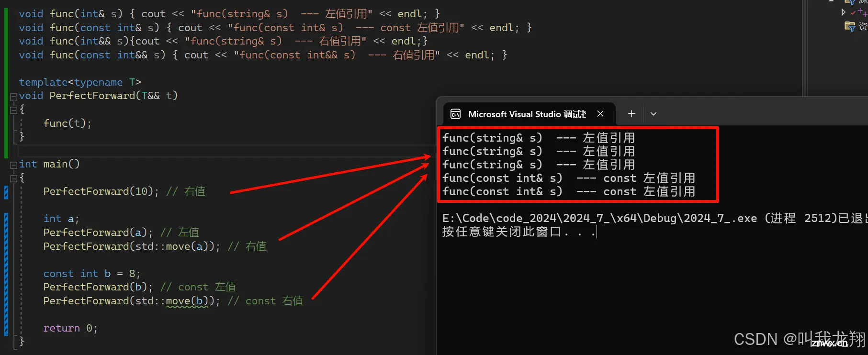
Task: Click 'void func(int&& s)' declaration line
Action: tap(223, 41)
